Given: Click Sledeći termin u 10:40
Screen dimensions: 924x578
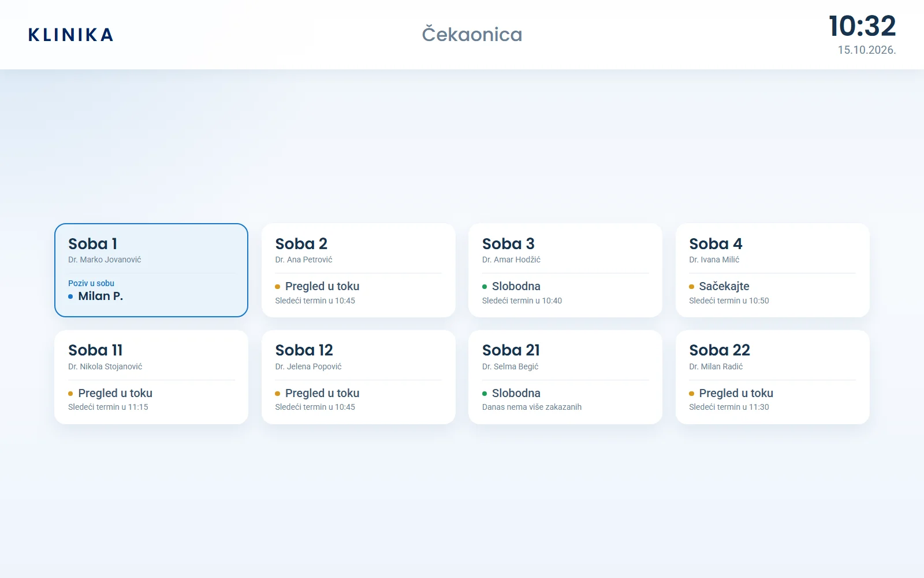Looking at the screenshot, I should [x=522, y=301].
